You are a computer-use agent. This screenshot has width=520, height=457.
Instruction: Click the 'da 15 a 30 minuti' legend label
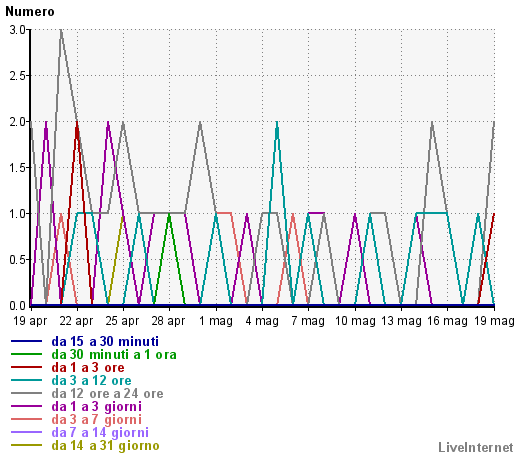[105, 342]
